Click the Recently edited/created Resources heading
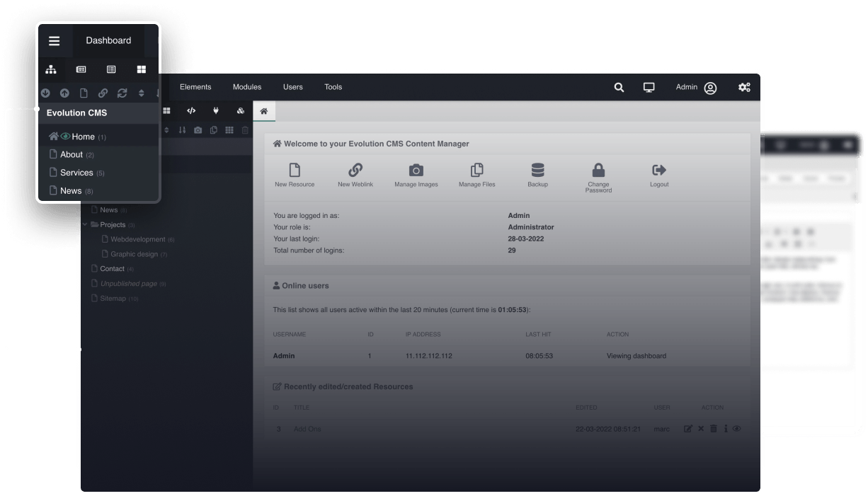868x496 pixels. tap(343, 387)
